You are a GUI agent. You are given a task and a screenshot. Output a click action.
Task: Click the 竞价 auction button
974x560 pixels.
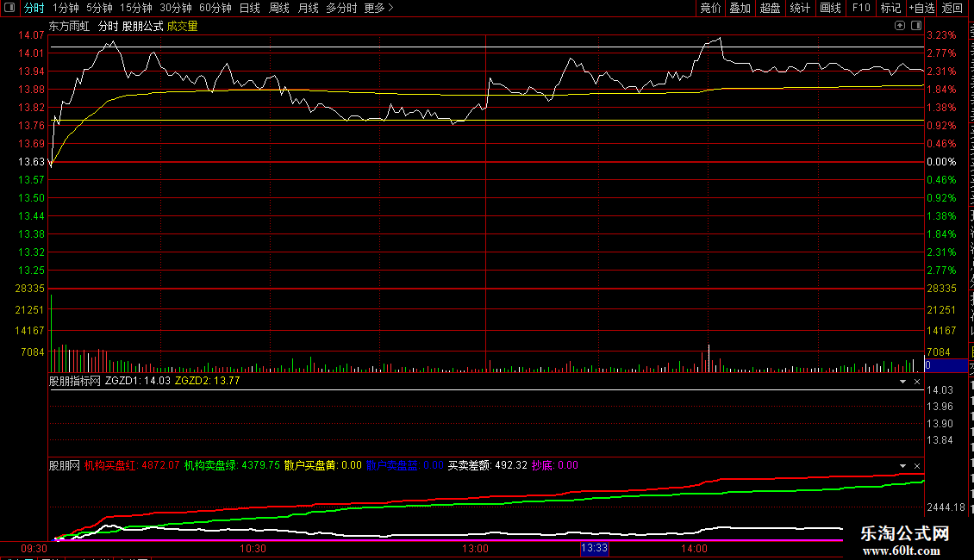click(710, 8)
